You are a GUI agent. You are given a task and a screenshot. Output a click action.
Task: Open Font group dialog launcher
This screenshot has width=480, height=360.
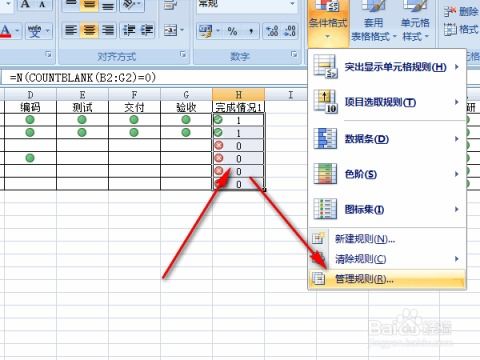pos(48,54)
